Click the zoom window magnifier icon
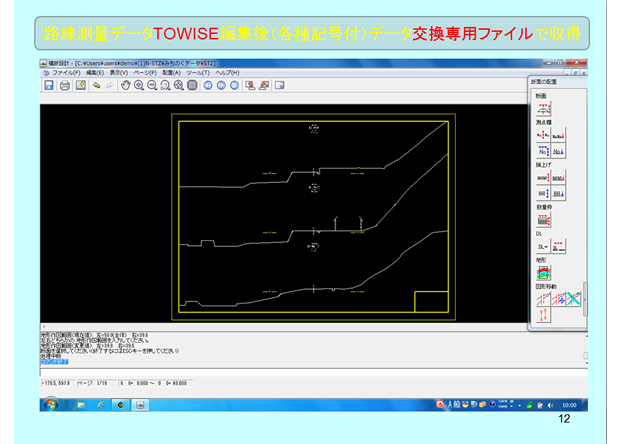The image size is (620, 444). [165, 85]
